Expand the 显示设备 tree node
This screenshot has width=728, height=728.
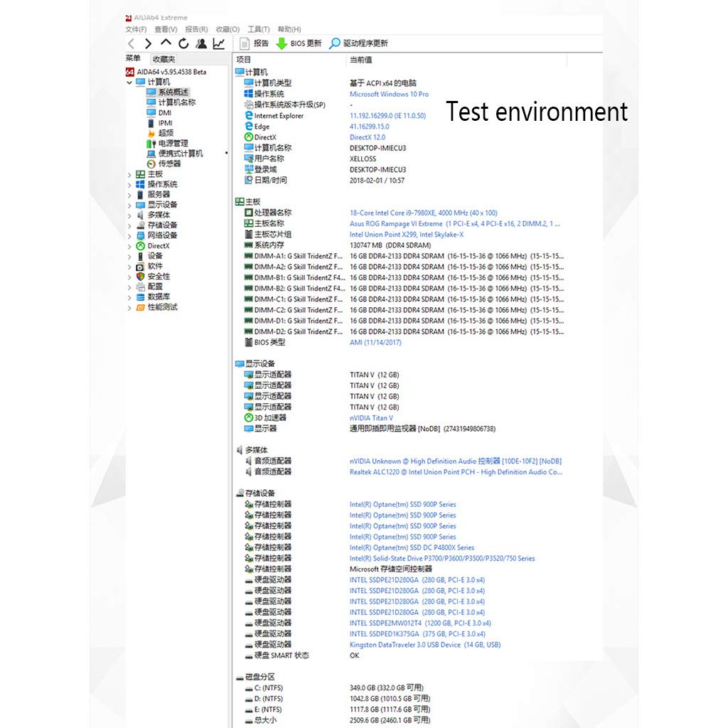(129, 205)
